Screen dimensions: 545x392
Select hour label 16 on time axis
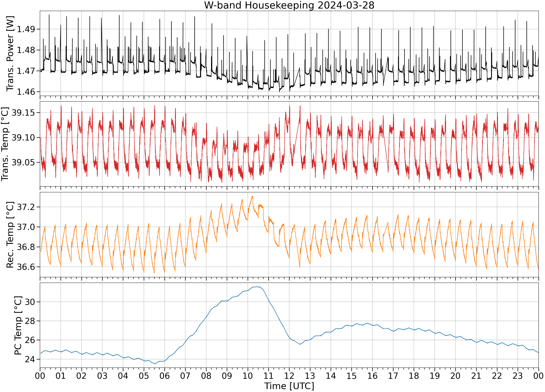[372, 376]
